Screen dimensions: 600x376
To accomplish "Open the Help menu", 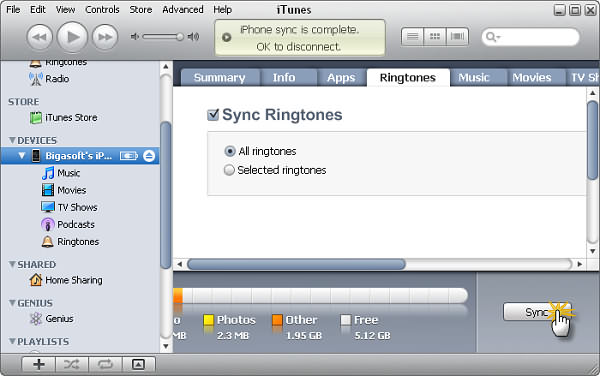I will 222,10.
